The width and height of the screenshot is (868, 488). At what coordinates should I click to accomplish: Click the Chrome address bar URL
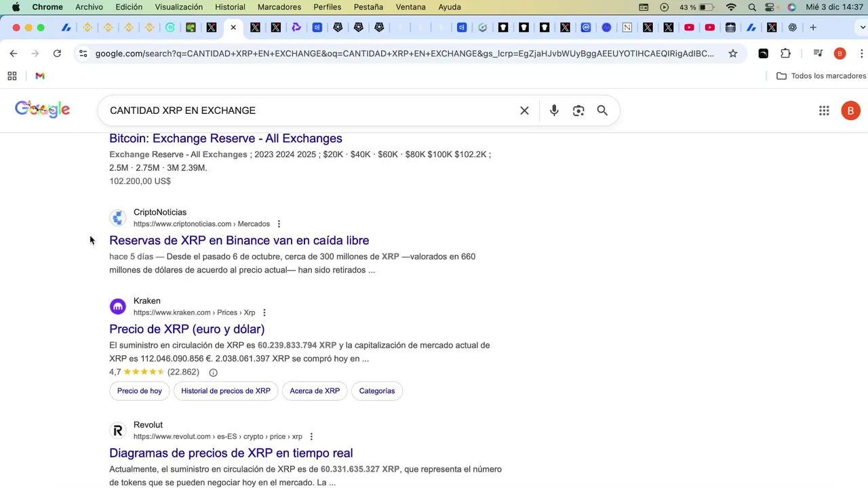405,54
